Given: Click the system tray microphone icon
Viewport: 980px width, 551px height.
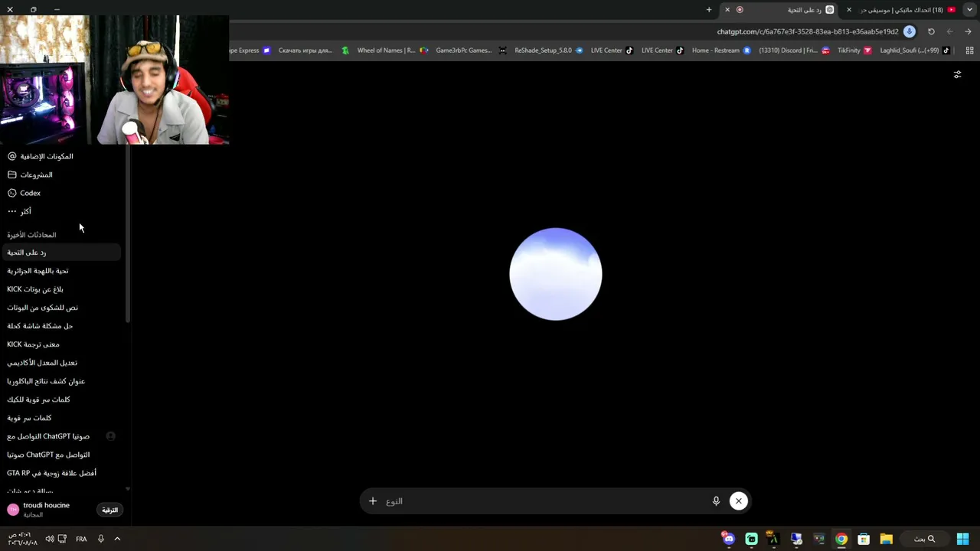Looking at the screenshot, I should click(x=100, y=539).
